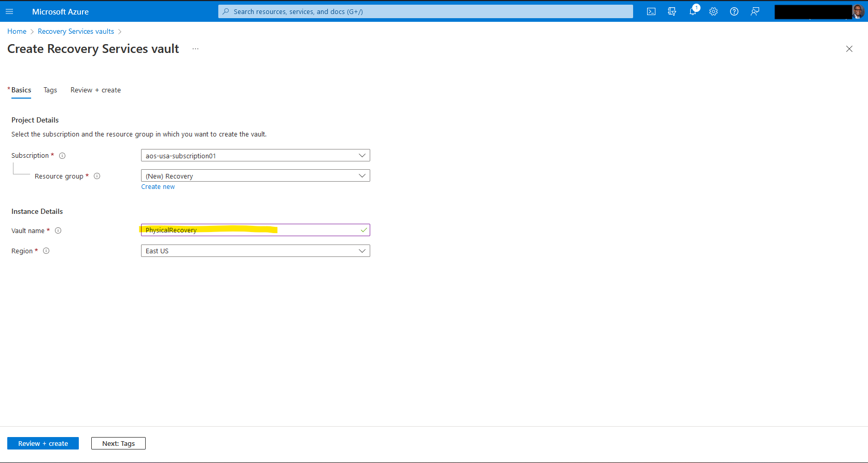Screen dimensions: 868x463
Task: Open the Azure portal hamburger menu
Action: pyautogui.click(x=9, y=11)
